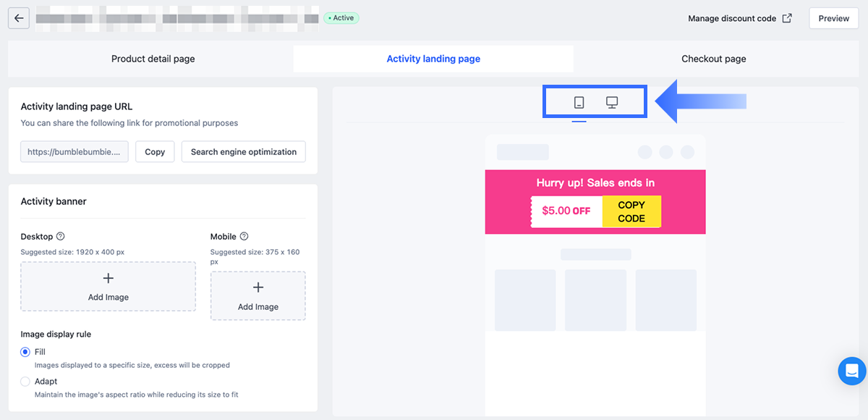Open the live chat support bubble
The height and width of the screenshot is (420, 868).
point(851,371)
